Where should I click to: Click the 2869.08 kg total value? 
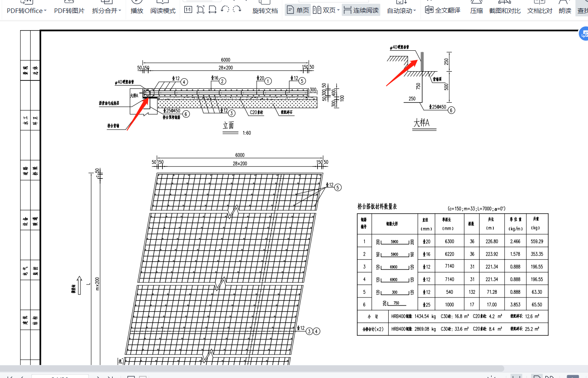point(425,329)
